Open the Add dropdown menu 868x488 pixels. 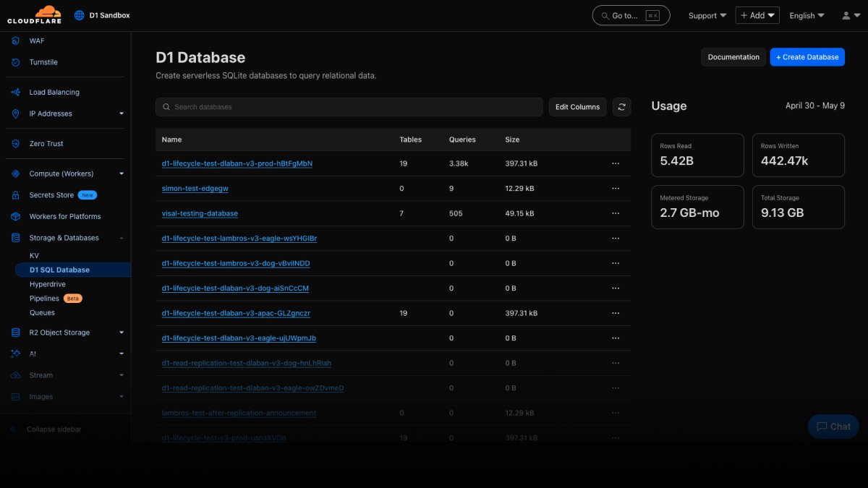point(757,15)
